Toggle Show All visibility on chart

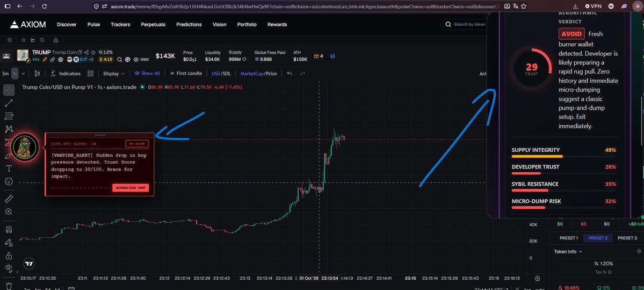(x=148, y=74)
